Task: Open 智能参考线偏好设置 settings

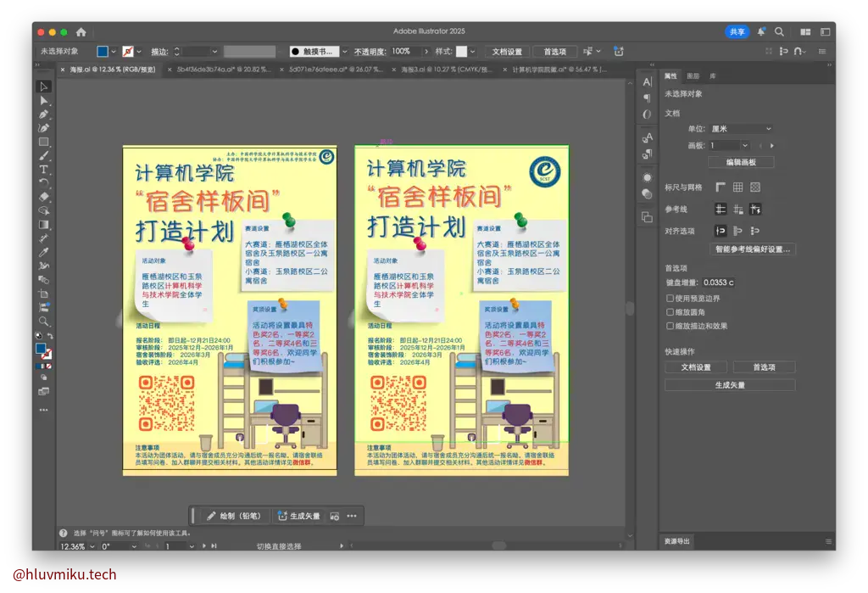Action: pos(754,249)
